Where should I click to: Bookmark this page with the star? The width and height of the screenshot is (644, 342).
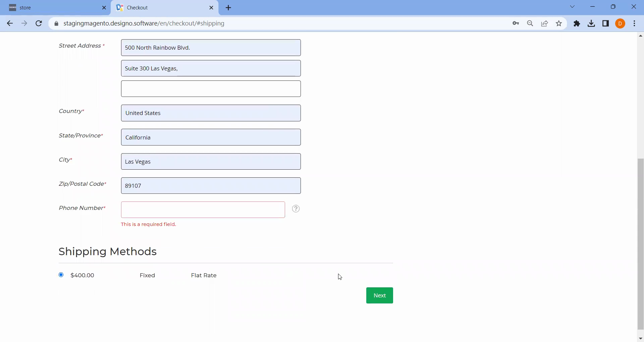click(559, 23)
